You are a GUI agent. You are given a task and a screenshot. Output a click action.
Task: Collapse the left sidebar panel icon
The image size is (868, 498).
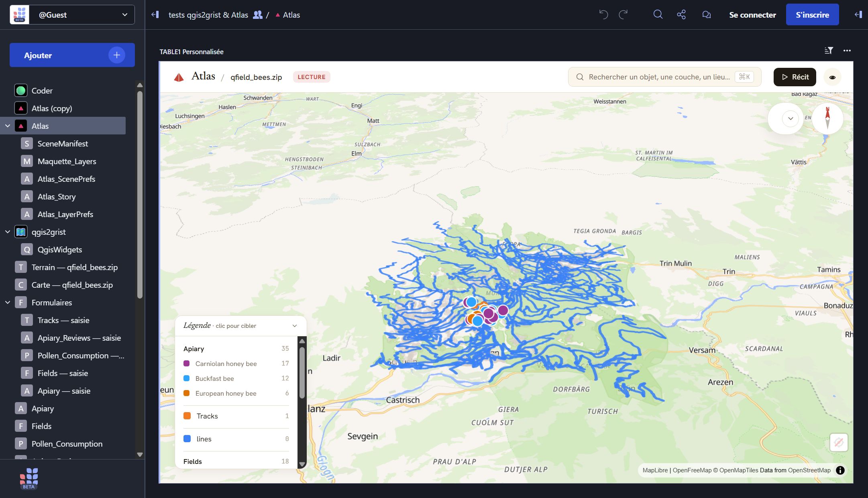pyautogui.click(x=155, y=15)
